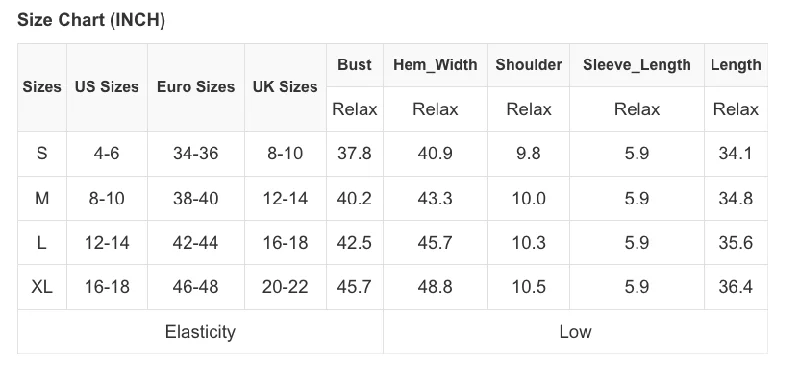Screen dimensions: 800x384
Task: Click the S size row label
Action: coord(42,153)
